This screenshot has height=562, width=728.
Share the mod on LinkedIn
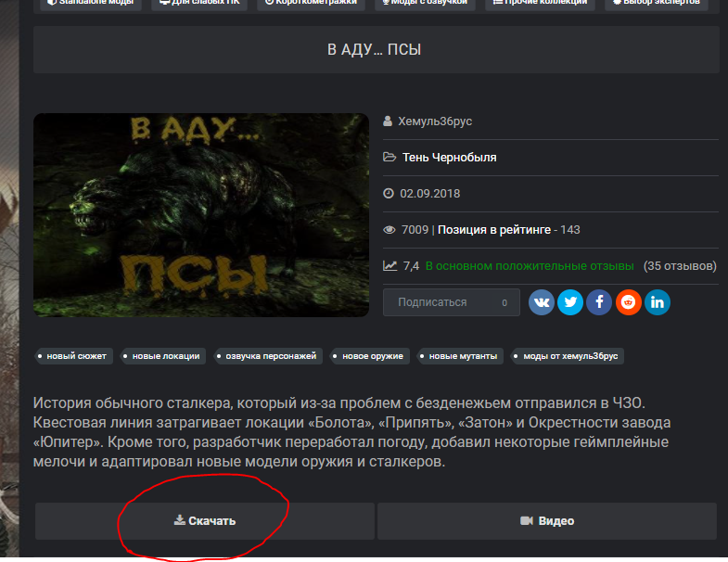(658, 302)
